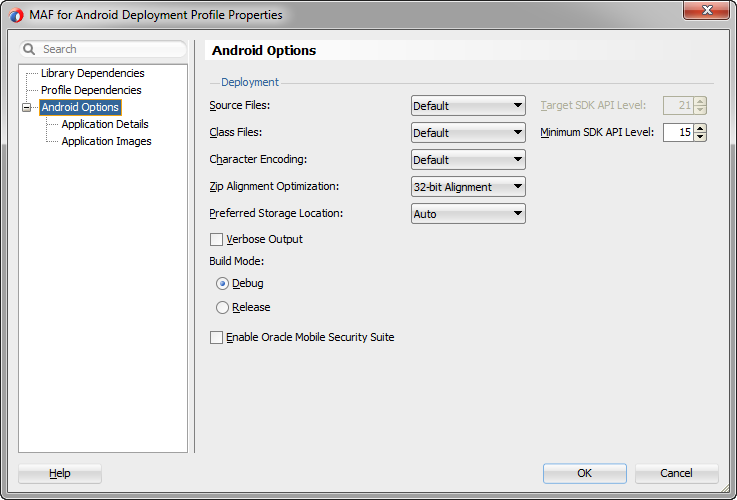
Task: Decrease the Minimum SDK API Level
Action: [700, 137]
